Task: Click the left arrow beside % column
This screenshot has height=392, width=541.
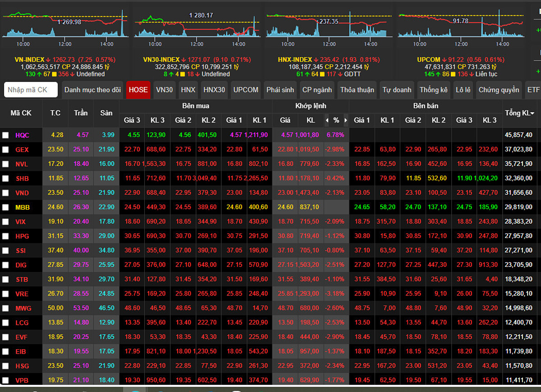Action: pos(327,120)
